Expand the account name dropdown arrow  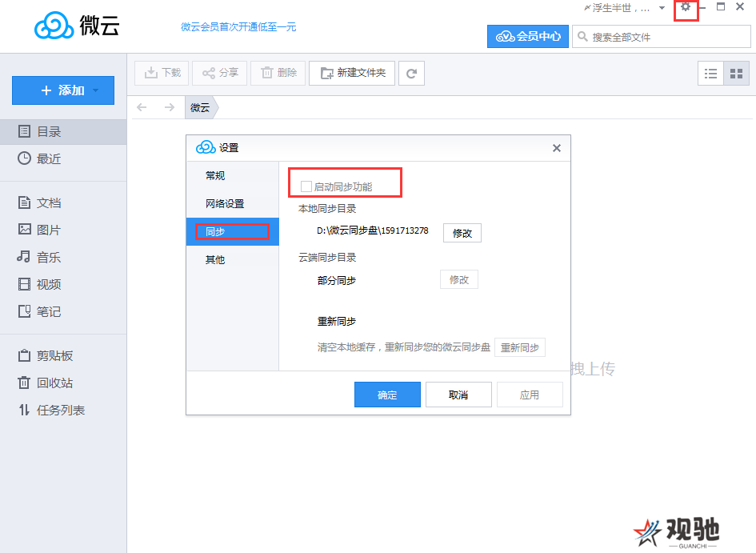tap(662, 8)
